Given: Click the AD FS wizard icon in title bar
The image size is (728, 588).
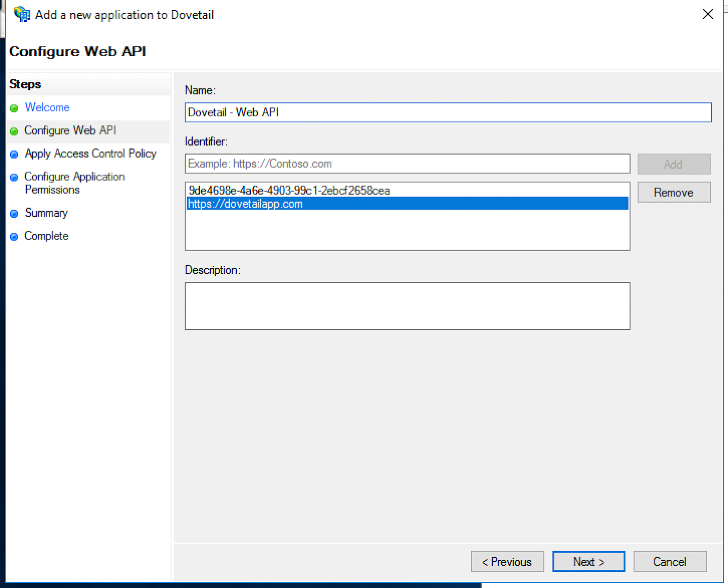Looking at the screenshot, I should pos(22,14).
